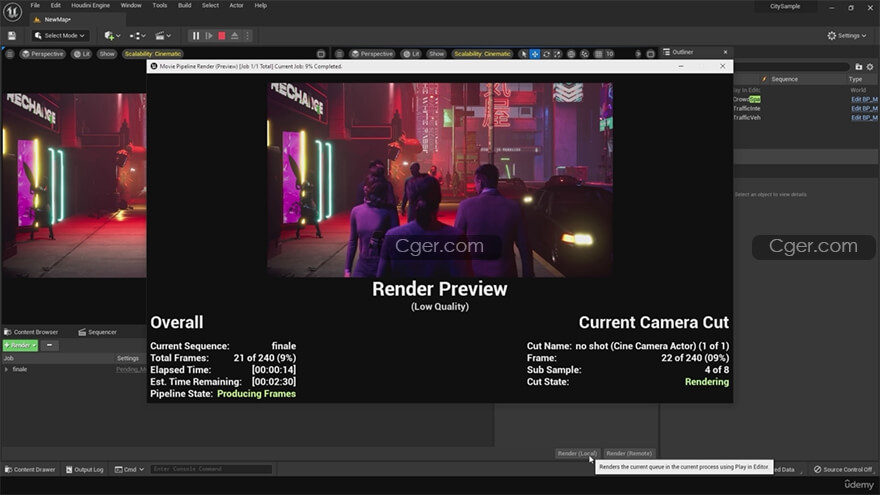Image resolution: width=880 pixels, height=495 pixels.
Task: Expand the finale job in render queue
Action: (x=6, y=369)
